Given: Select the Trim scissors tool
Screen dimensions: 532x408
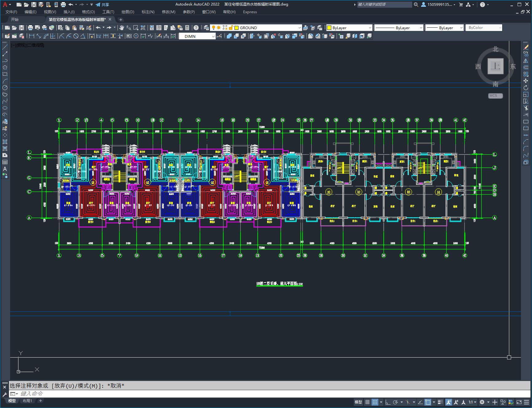Looking at the screenshot, I should coord(526,108).
